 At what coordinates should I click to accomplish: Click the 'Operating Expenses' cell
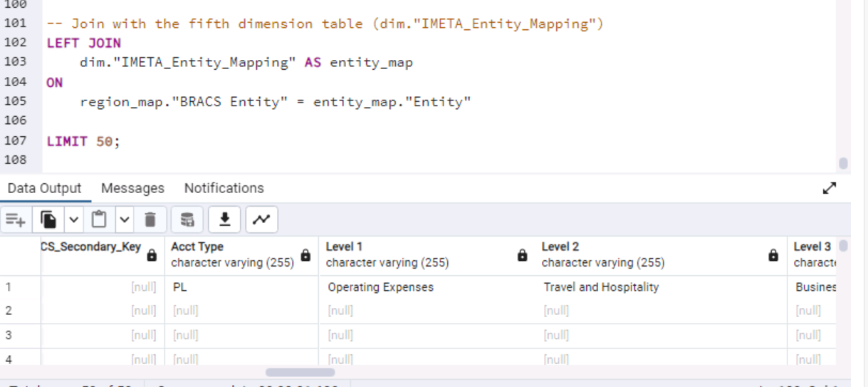[380, 287]
